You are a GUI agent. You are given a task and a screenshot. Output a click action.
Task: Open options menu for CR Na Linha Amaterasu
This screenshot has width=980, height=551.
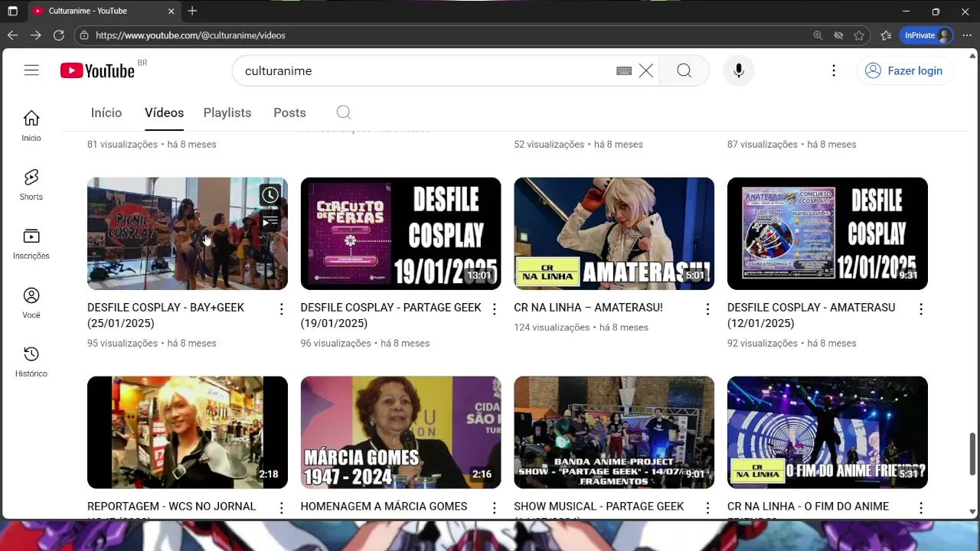(708, 309)
